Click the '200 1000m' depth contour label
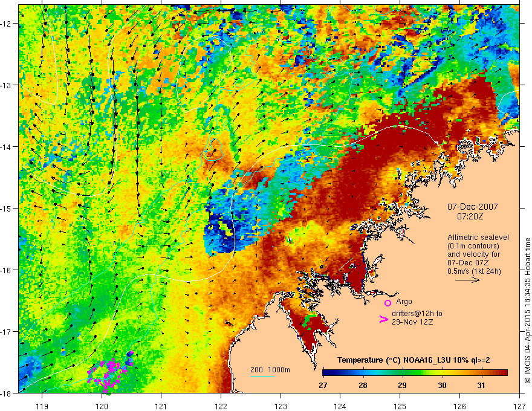The image size is (532, 411). [x=270, y=370]
